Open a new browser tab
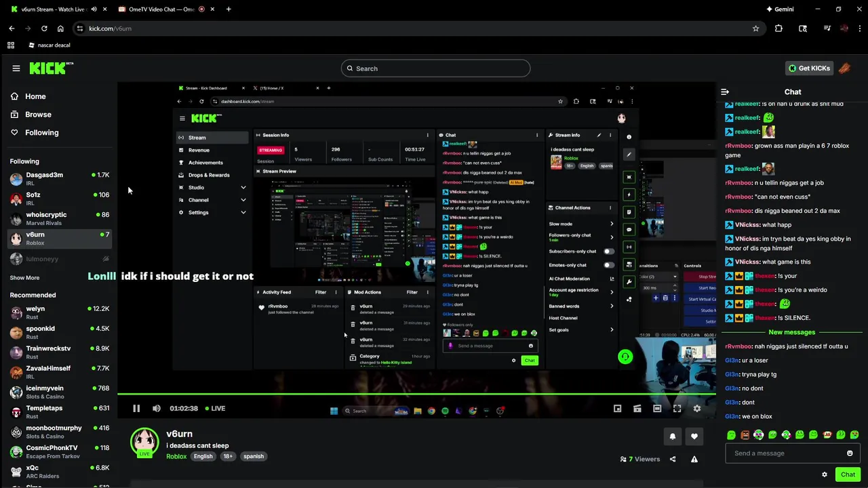The image size is (868, 488). click(229, 9)
